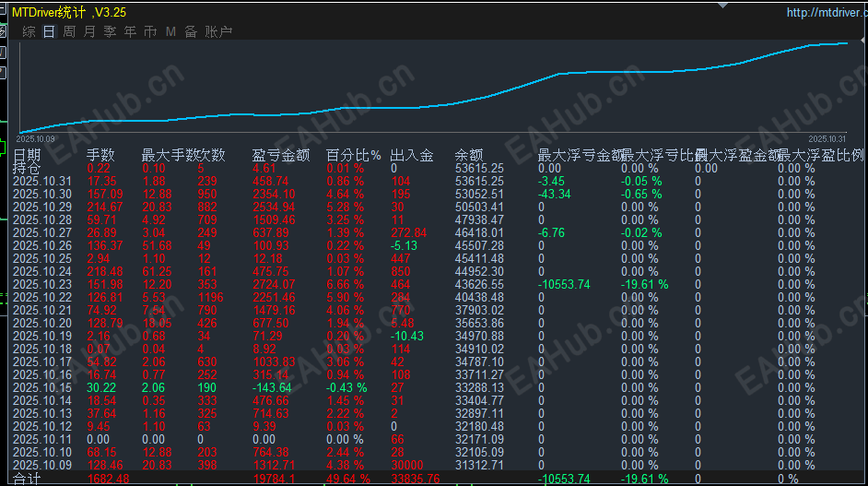Open the 账户 account tab
Image resolution: width=868 pixels, height=486 pixels.
(218, 32)
